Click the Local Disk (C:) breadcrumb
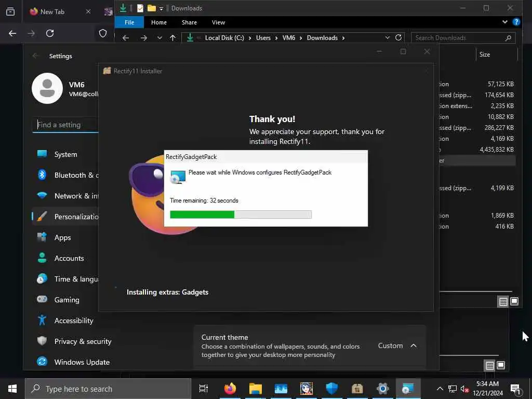The image size is (532, 399). pyautogui.click(x=224, y=37)
